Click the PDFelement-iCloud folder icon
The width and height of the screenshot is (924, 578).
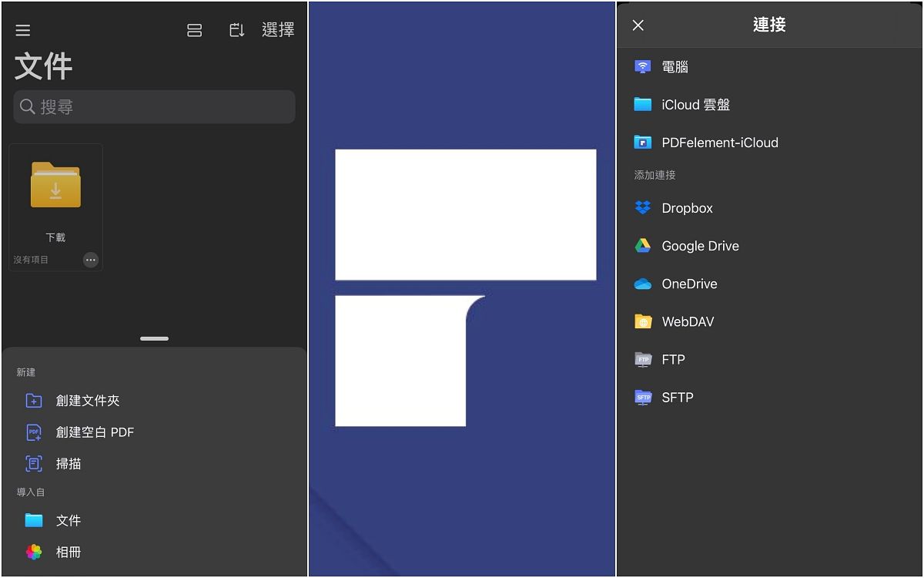pyautogui.click(x=643, y=142)
